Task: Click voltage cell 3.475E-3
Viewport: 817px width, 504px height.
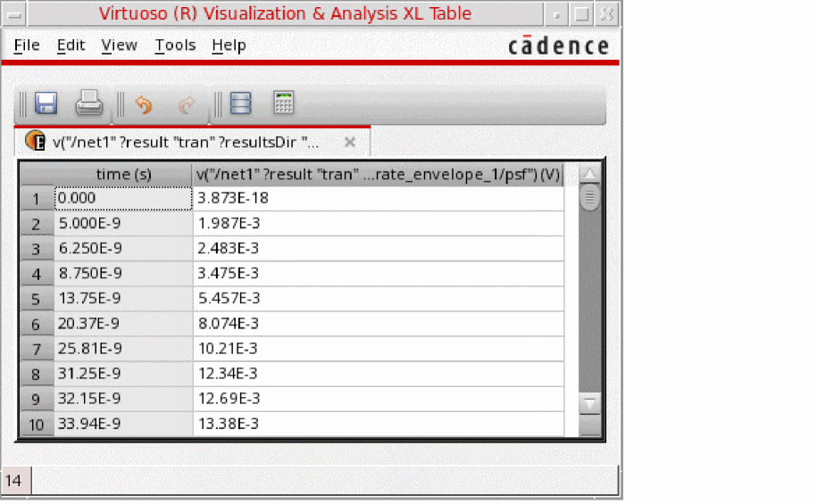Action: coord(379,274)
